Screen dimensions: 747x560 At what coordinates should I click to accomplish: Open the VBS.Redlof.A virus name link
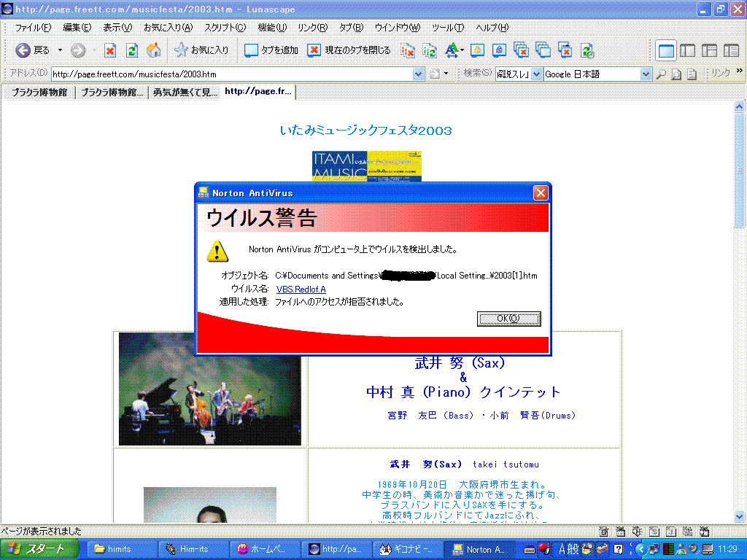coord(301,289)
